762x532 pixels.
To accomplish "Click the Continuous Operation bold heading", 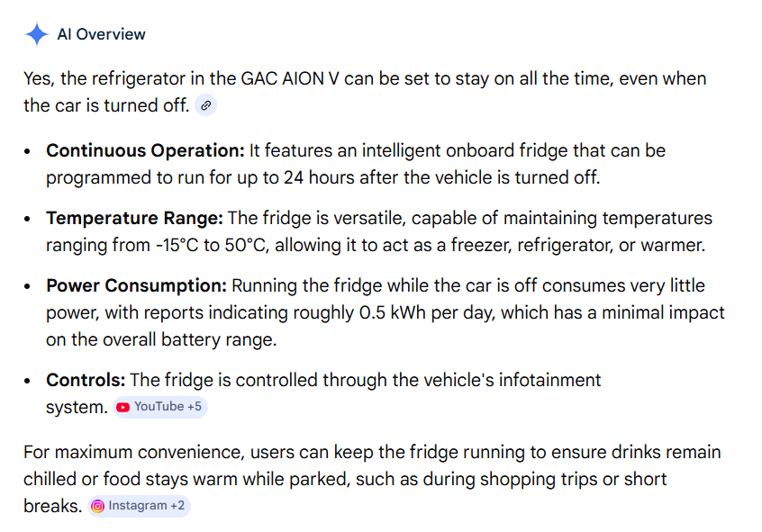I will tap(145, 151).
